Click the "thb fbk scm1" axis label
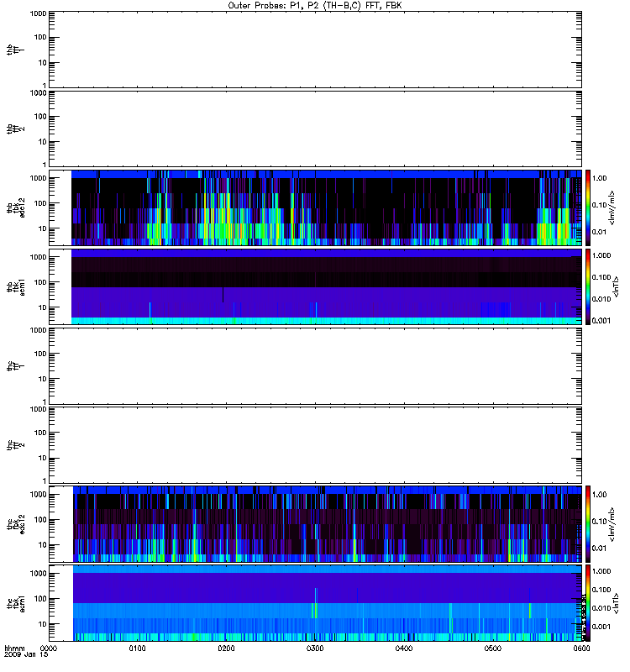The height and width of the screenshot is (672, 630). click(16, 286)
